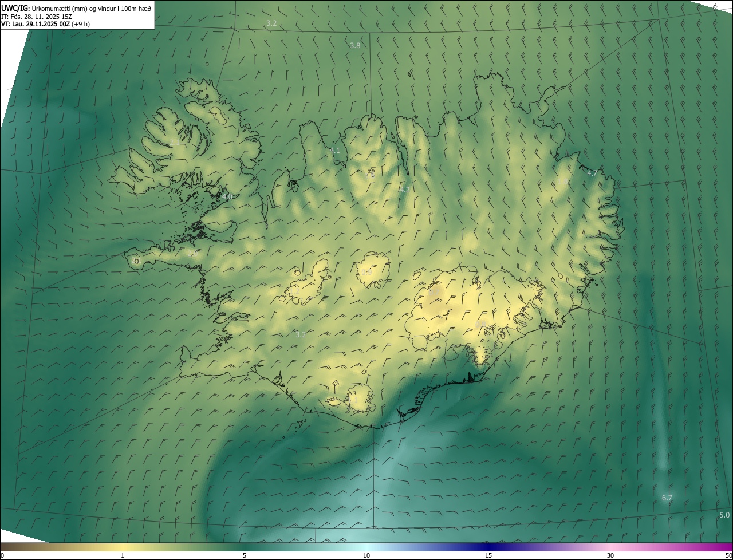
Task: Click the '0' tick label on the color scale
Action: coord(2,556)
